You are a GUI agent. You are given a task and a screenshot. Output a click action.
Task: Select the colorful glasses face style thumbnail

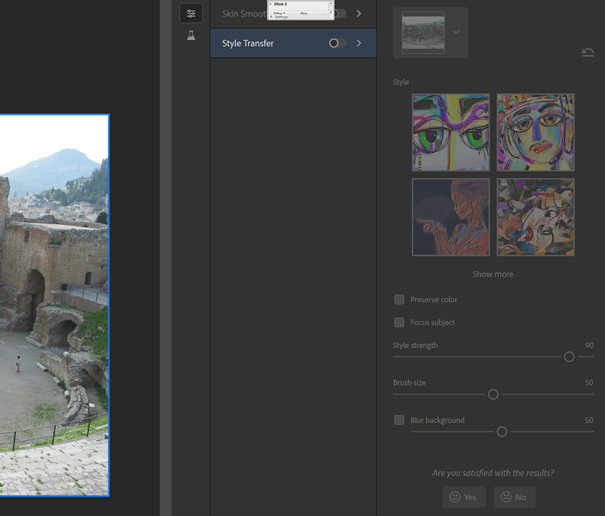pyautogui.click(x=536, y=132)
